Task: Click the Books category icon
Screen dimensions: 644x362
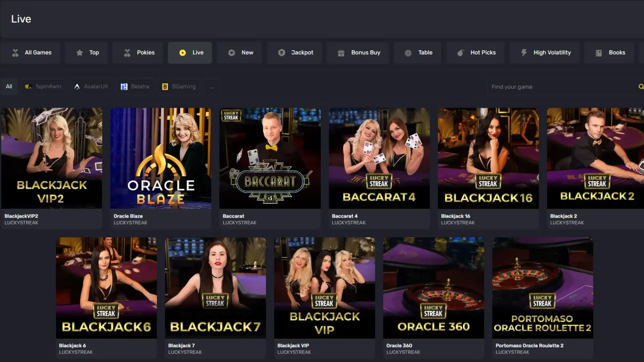Action: [x=599, y=53]
